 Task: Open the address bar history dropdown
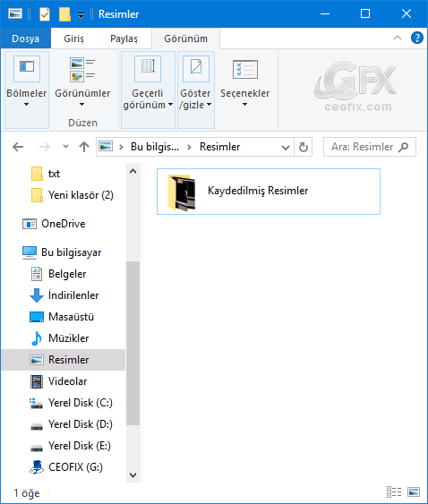[285, 147]
